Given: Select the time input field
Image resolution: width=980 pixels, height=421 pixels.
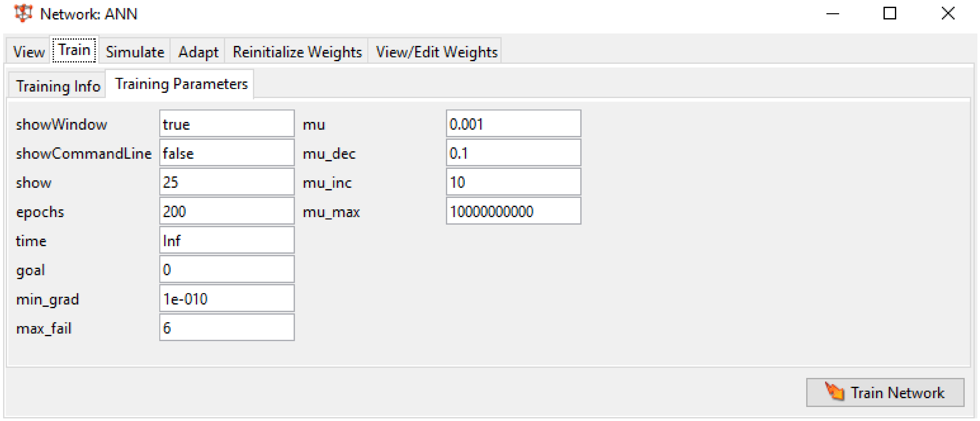Looking at the screenshot, I should (227, 240).
